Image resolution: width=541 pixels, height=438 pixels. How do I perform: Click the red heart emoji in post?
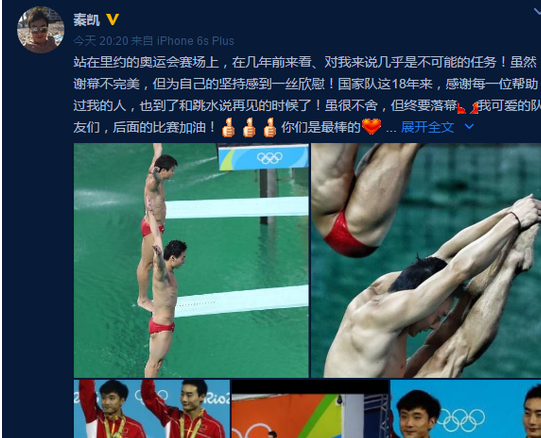(372, 127)
